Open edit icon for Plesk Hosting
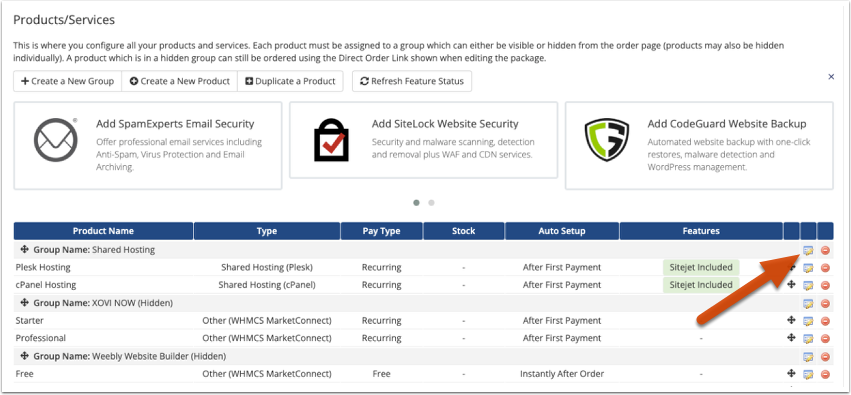Viewport: 851px width, 395px height. coord(808,267)
